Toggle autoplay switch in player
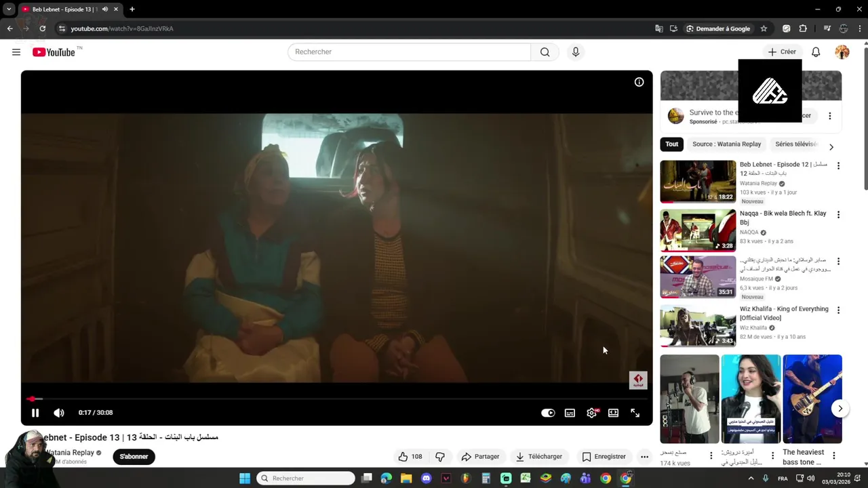This screenshot has height=488, width=868. tap(548, 413)
